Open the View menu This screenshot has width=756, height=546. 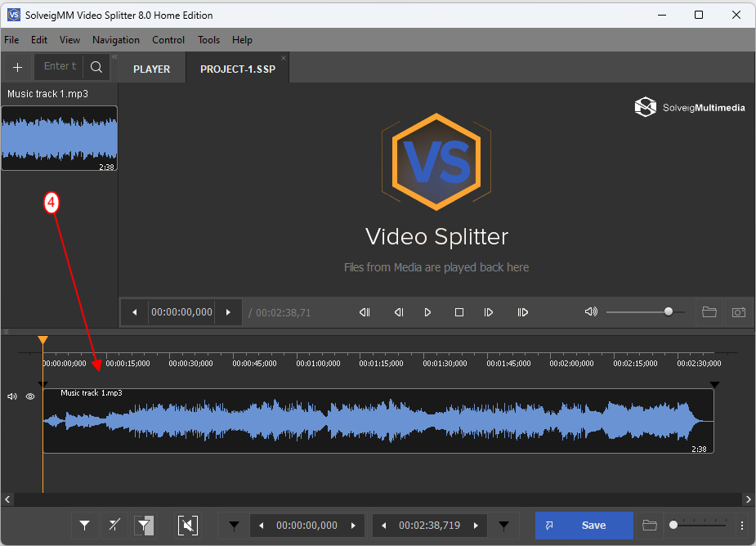click(70, 40)
